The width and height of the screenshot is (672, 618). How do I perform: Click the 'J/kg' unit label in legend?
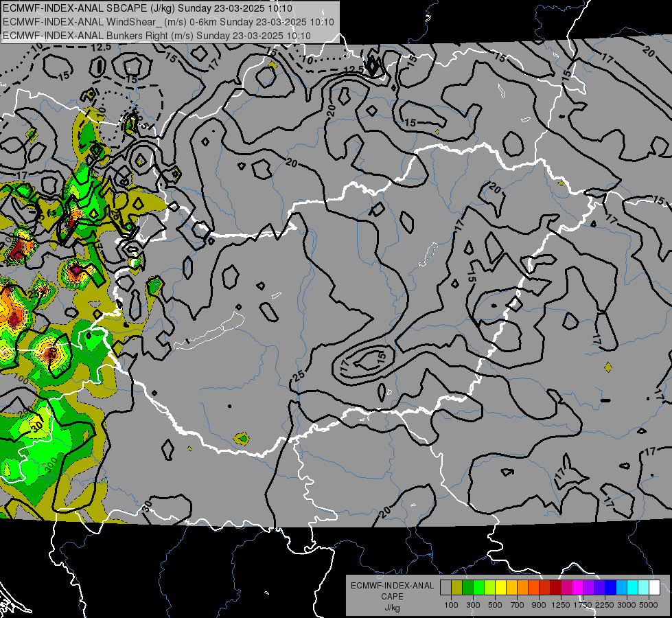coord(392,608)
